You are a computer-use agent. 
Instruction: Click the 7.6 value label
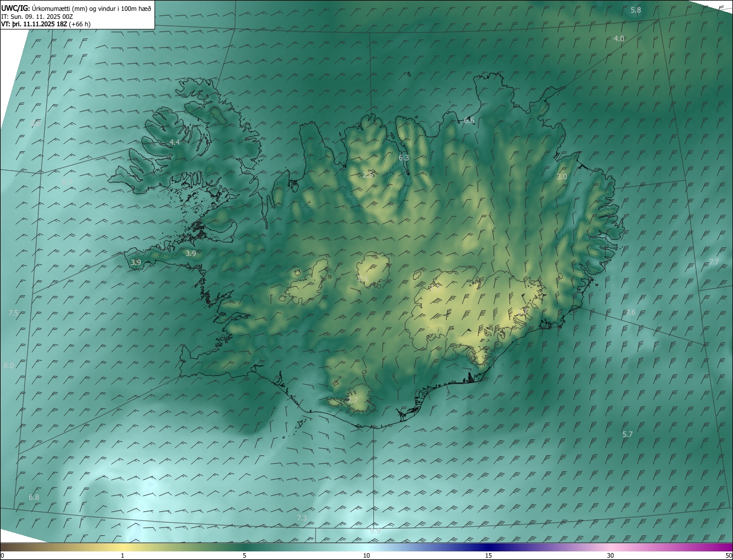[x=630, y=312]
